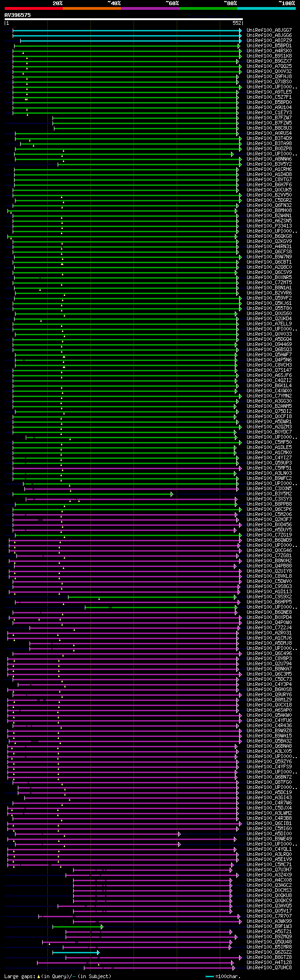Select the UniRef100_A2R031 entry
Screen dimensions: 300x980
coord(269,633)
